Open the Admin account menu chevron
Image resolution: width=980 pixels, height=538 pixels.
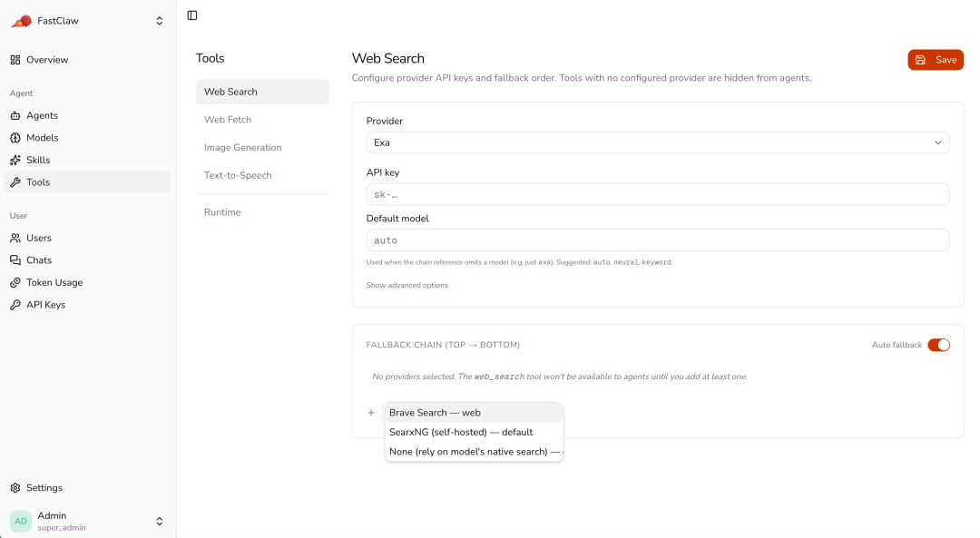[x=160, y=521]
